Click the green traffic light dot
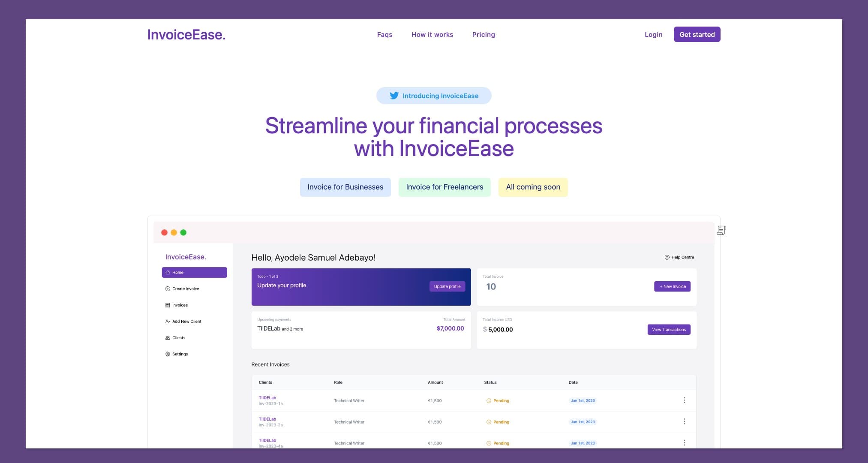Screen dimensions: 868x463 [183, 232]
